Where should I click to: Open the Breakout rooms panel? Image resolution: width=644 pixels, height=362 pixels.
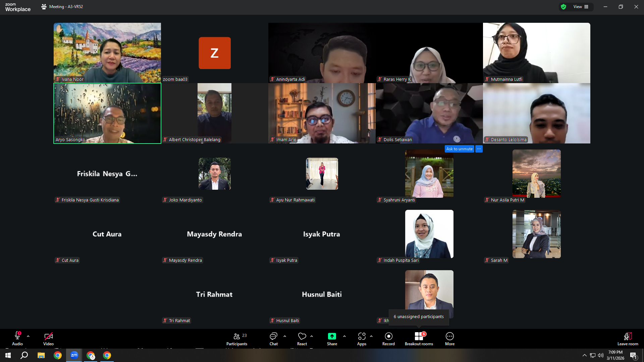[x=419, y=339]
